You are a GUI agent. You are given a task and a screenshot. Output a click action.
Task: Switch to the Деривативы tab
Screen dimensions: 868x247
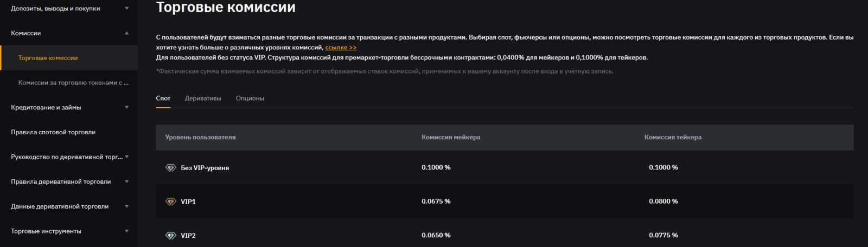pyautogui.click(x=203, y=99)
